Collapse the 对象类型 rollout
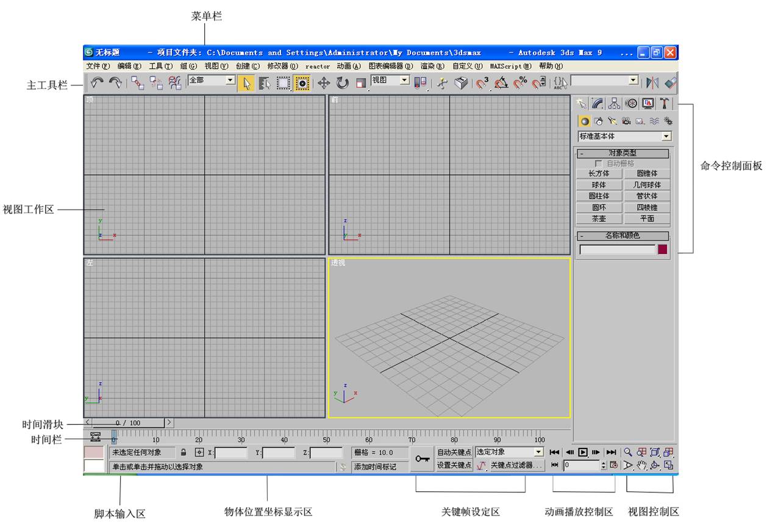 pos(623,154)
